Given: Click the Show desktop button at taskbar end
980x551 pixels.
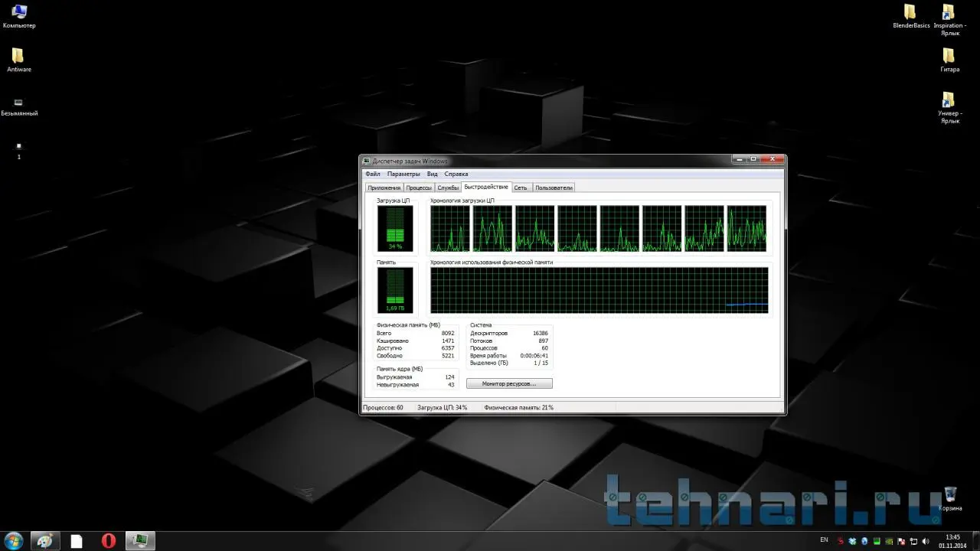Looking at the screenshot, I should pyautogui.click(x=975, y=541).
